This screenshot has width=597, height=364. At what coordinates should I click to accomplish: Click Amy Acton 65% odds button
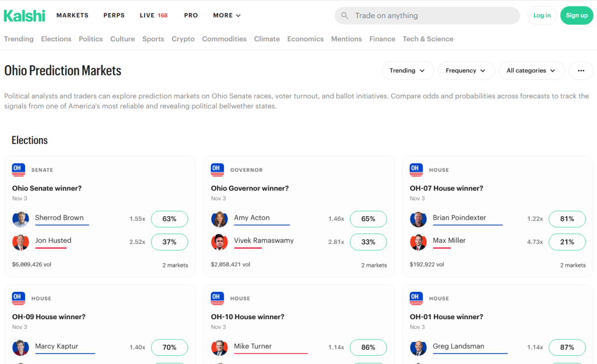pos(368,219)
